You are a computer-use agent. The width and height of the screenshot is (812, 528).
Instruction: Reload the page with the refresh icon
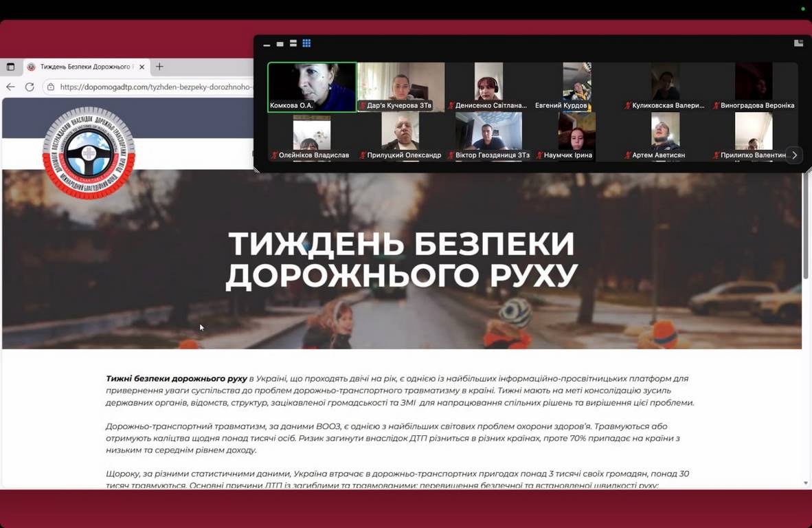click(x=30, y=87)
